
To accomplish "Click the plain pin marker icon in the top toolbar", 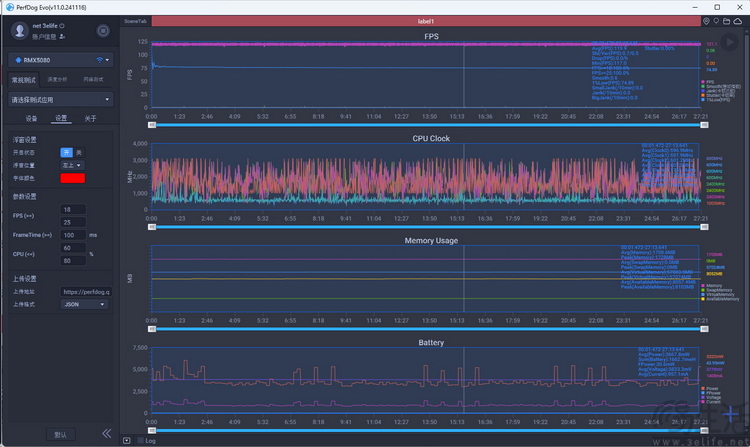I will point(716,21).
